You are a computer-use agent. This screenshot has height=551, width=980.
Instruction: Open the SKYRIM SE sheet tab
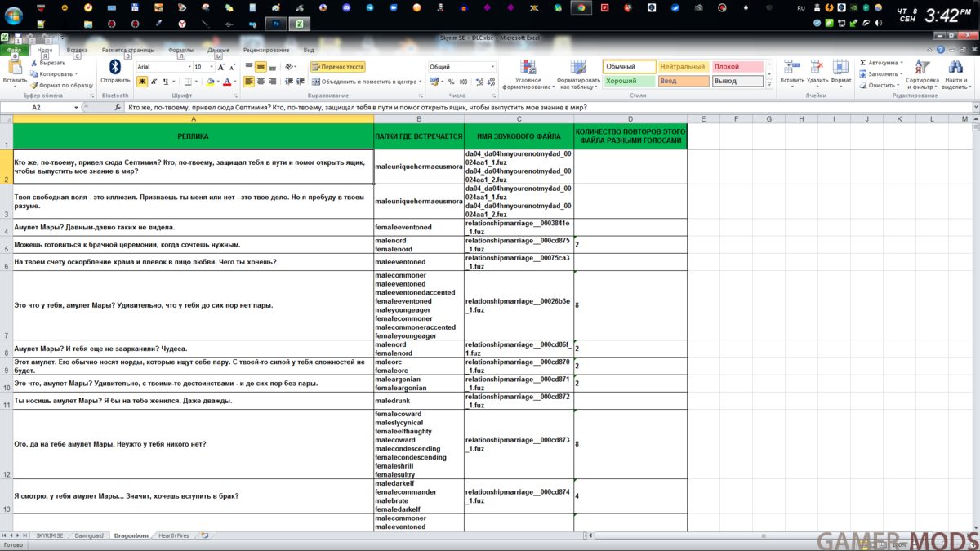click(49, 535)
